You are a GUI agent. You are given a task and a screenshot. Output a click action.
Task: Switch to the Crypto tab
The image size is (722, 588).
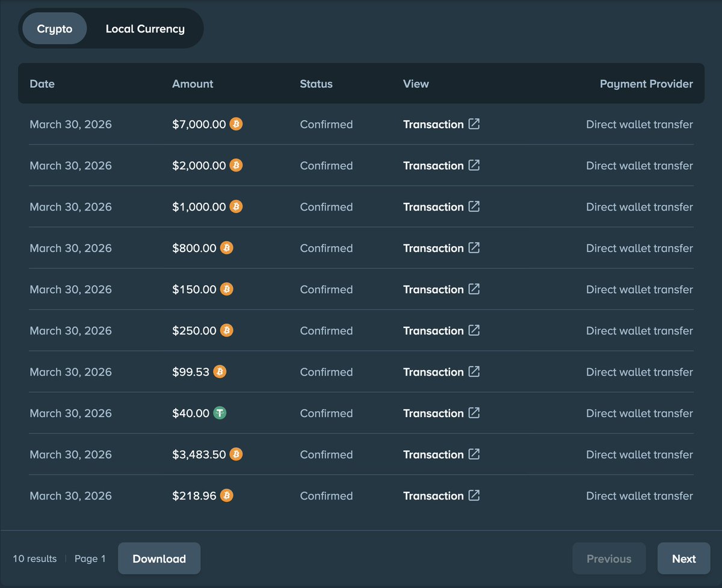(x=55, y=28)
